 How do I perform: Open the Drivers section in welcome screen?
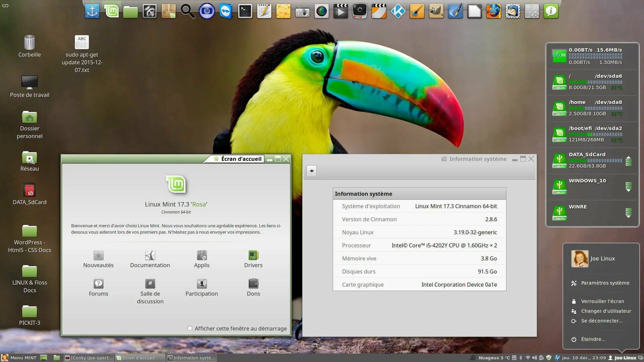pos(253,256)
